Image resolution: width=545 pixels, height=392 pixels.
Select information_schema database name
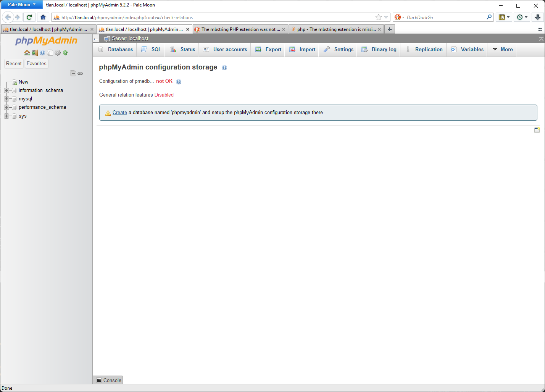pyautogui.click(x=41, y=90)
